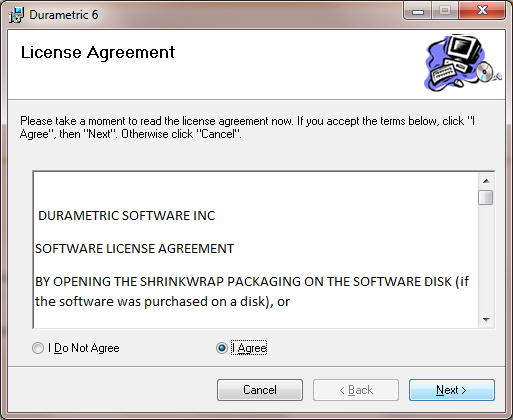Click the license text scroll up arrow
Image resolution: width=513 pixels, height=420 pixels.
(x=486, y=181)
